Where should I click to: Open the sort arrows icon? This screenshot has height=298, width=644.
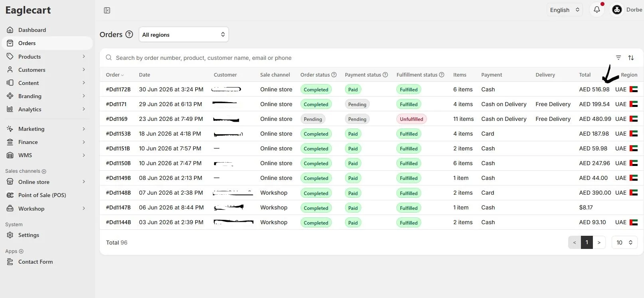631,58
